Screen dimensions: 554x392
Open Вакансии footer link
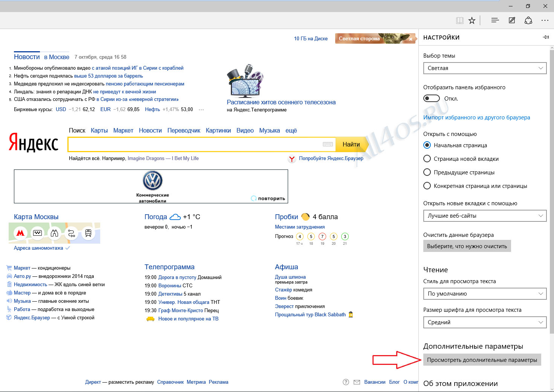(375, 382)
